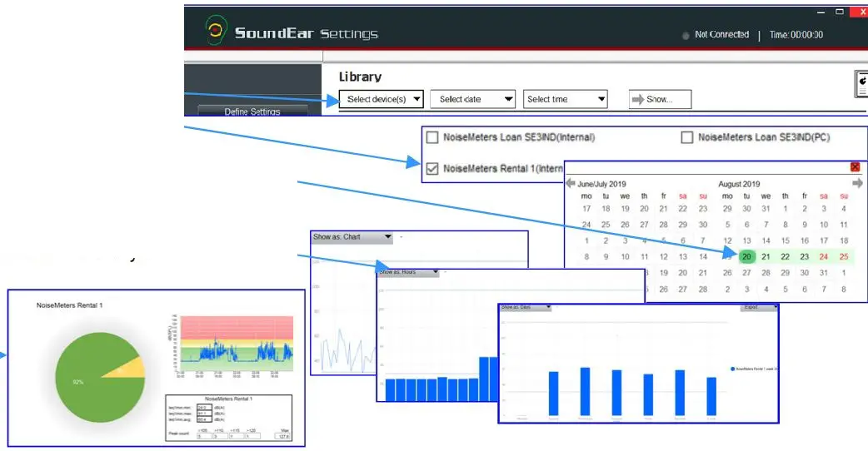
Task: Select August 20 highlighted in calendar
Action: (746, 256)
